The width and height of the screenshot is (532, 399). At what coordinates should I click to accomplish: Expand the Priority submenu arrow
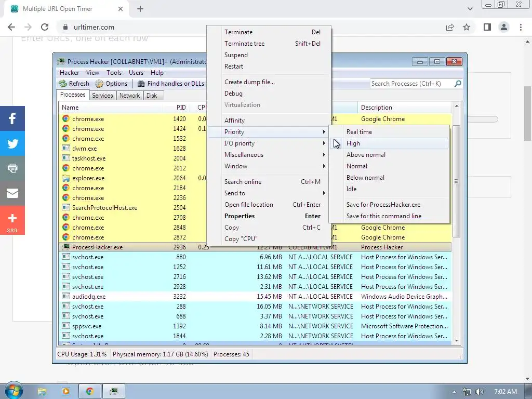(324, 132)
